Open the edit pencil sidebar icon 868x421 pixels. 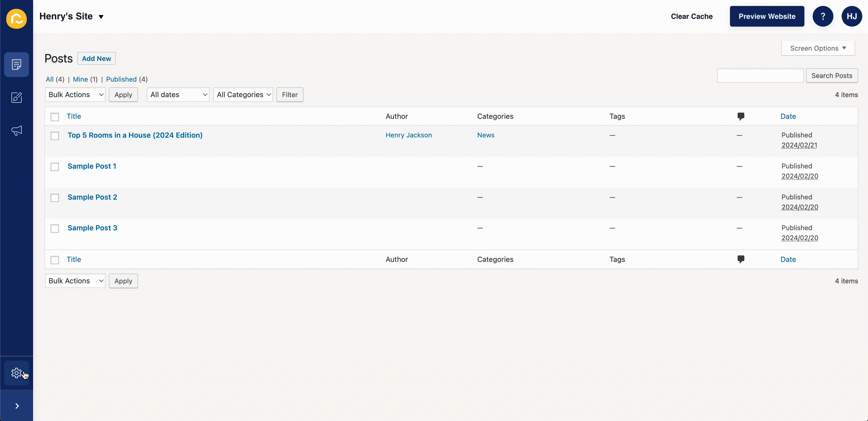point(16,97)
